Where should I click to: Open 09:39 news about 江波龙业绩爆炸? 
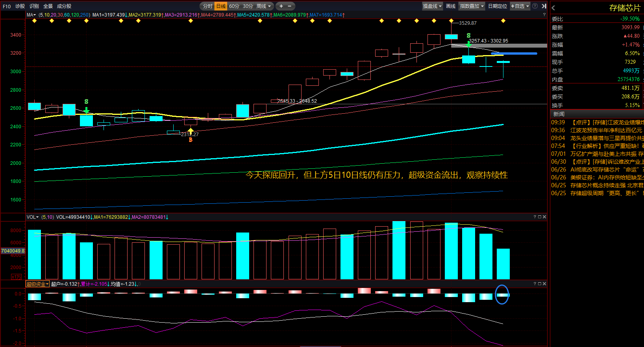coord(597,122)
